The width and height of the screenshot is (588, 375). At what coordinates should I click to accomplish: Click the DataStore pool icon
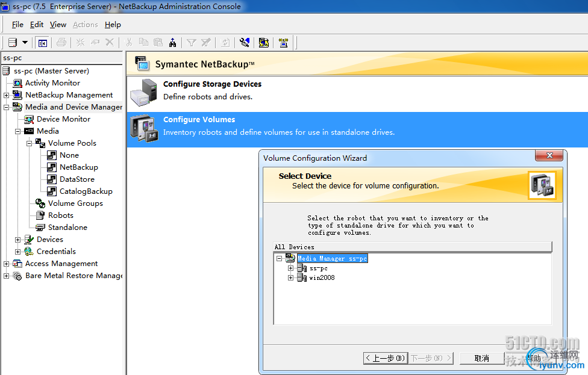(52, 179)
